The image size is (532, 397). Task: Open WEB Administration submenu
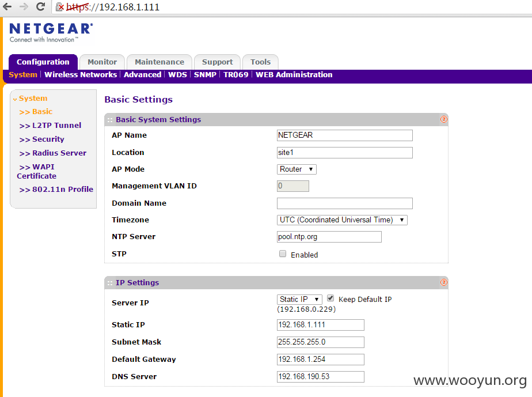click(294, 75)
